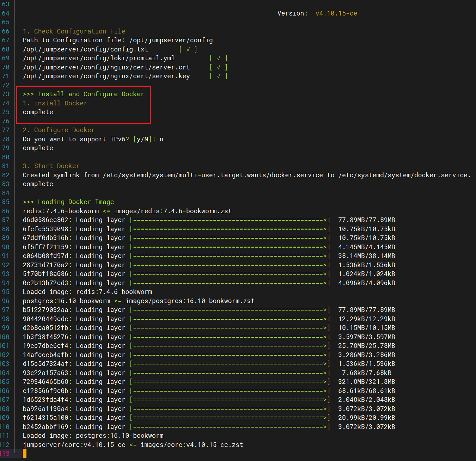Click the redis:7.4.6-bookworm image source line

127,211
